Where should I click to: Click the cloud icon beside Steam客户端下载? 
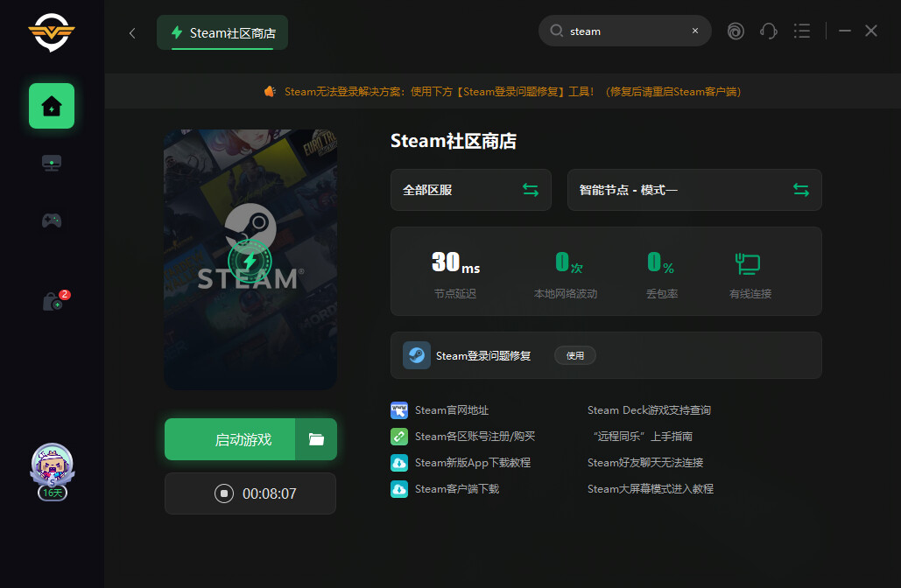click(x=399, y=488)
